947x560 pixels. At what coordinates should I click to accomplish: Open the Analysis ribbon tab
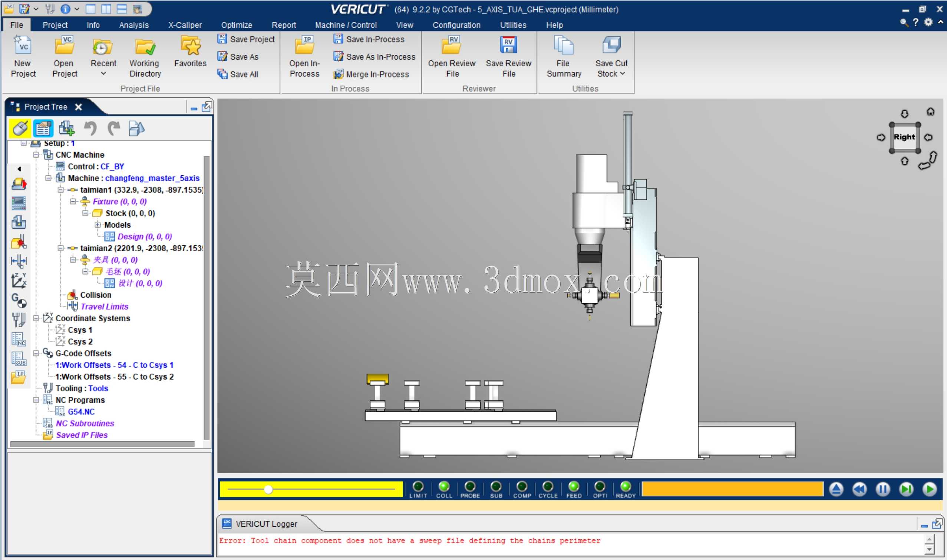(x=134, y=25)
